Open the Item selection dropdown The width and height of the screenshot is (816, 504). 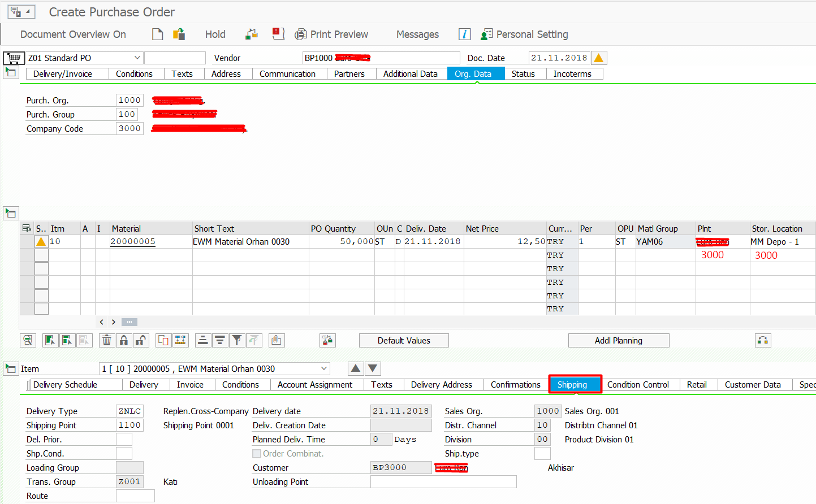(324, 368)
